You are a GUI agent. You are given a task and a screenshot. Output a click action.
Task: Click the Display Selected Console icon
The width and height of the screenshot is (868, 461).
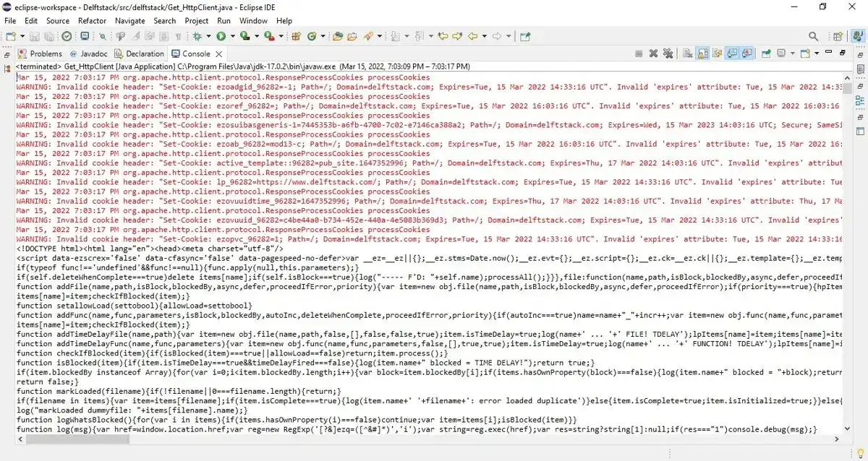tap(781, 53)
